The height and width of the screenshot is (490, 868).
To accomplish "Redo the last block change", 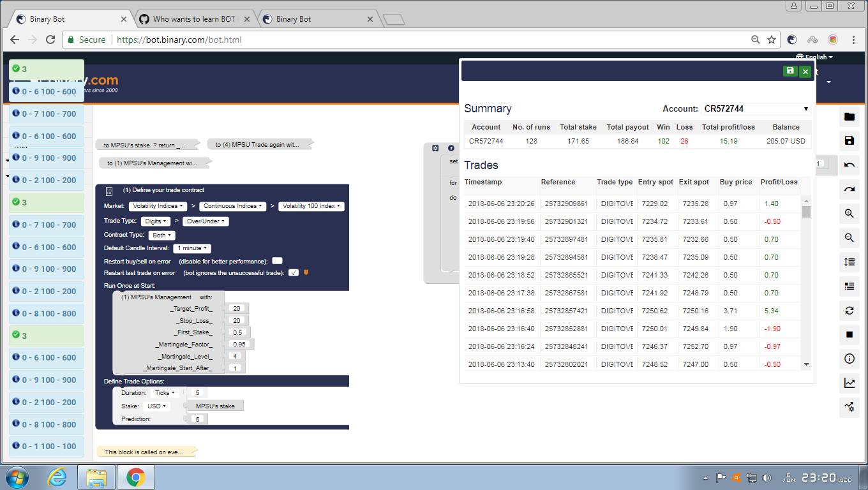I will (849, 189).
